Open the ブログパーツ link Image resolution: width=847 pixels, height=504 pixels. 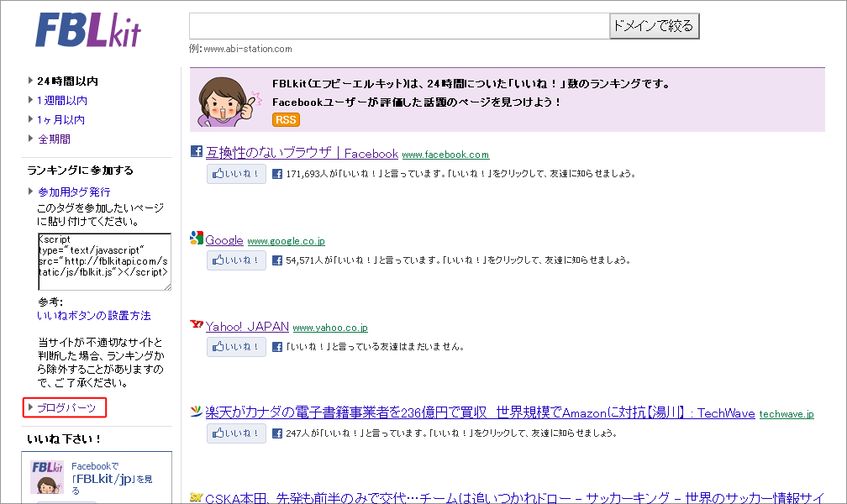[66, 408]
